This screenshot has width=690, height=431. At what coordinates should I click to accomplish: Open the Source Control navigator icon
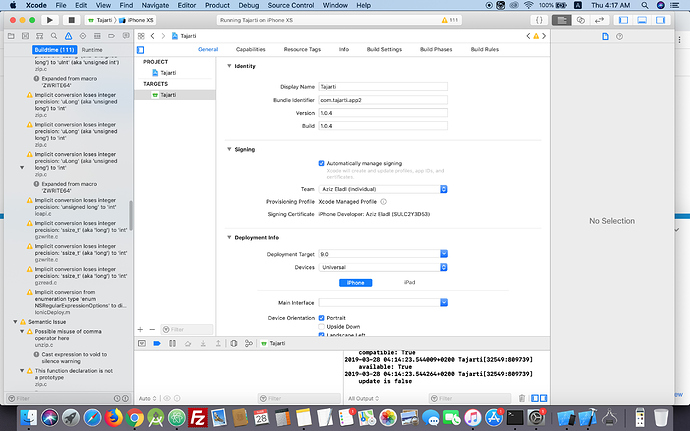tap(26, 36)
